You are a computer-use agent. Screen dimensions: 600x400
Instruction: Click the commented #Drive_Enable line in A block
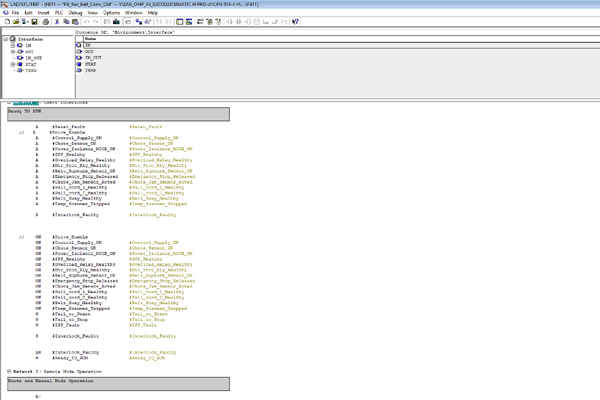pos(67,132)
